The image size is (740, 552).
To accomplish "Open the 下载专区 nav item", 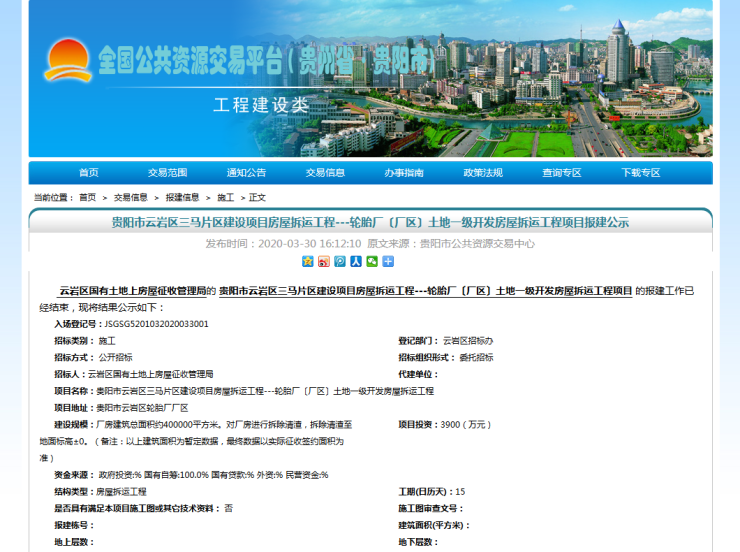I will [640, 173].
